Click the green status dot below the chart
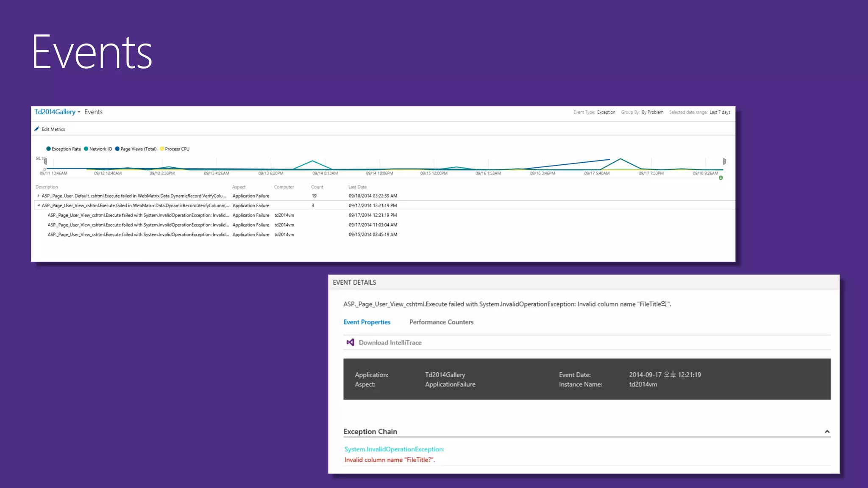 click(721, 178)
